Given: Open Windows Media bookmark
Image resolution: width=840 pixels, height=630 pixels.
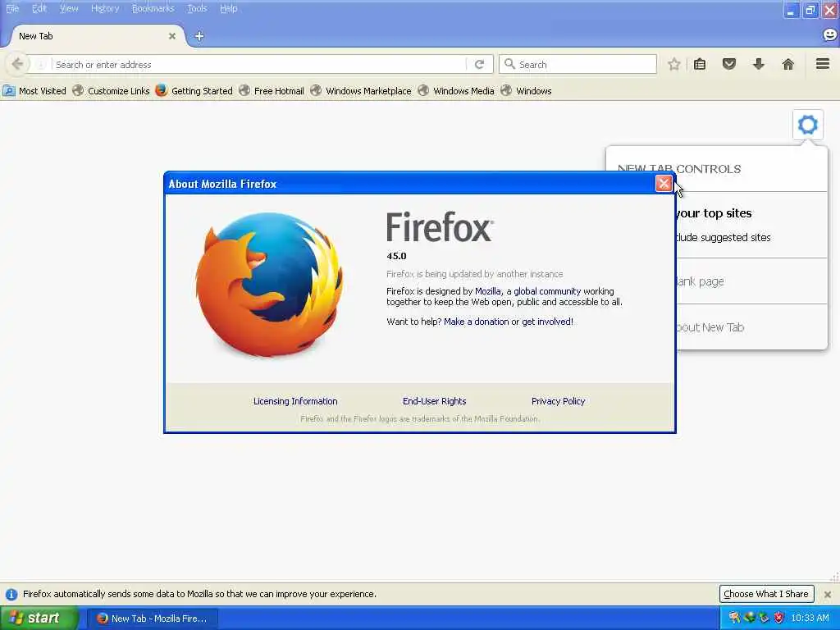Looking at the screenshot, I should point(456,91).
